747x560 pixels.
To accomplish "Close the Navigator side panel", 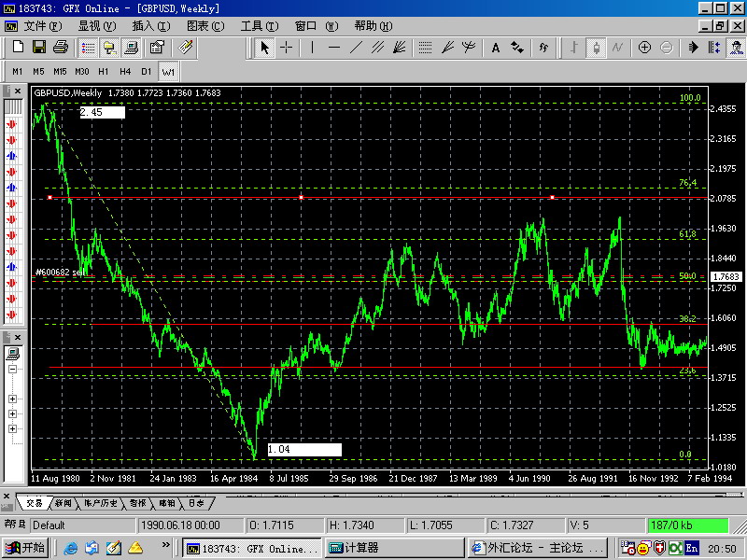I will (x=18, y=338).
